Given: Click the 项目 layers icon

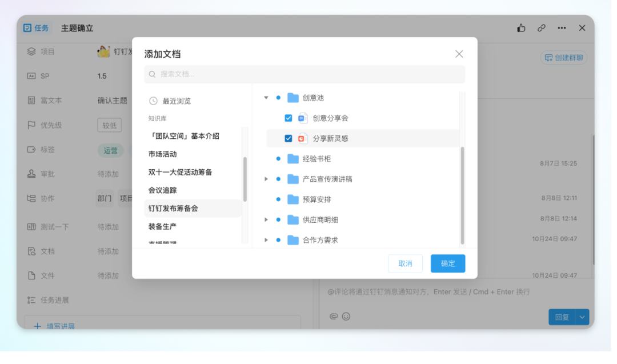Looking at the screenshot, I should tap(31, 51).
